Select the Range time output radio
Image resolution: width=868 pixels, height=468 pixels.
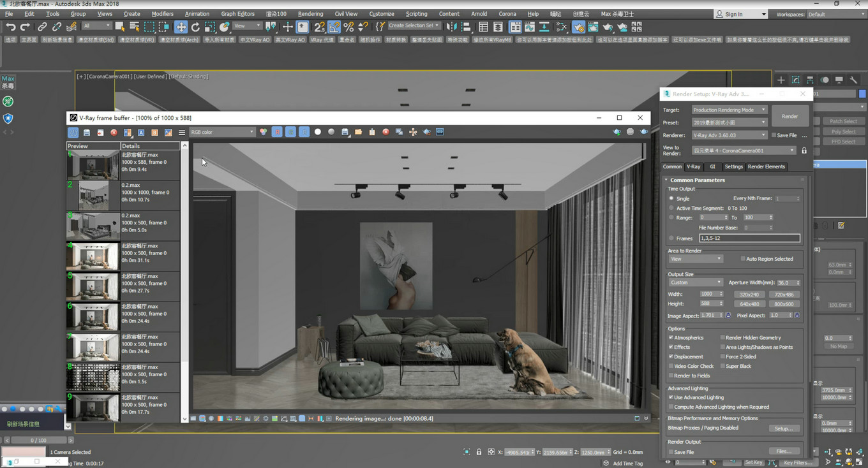pyautogui.click(x=671, y=217)
